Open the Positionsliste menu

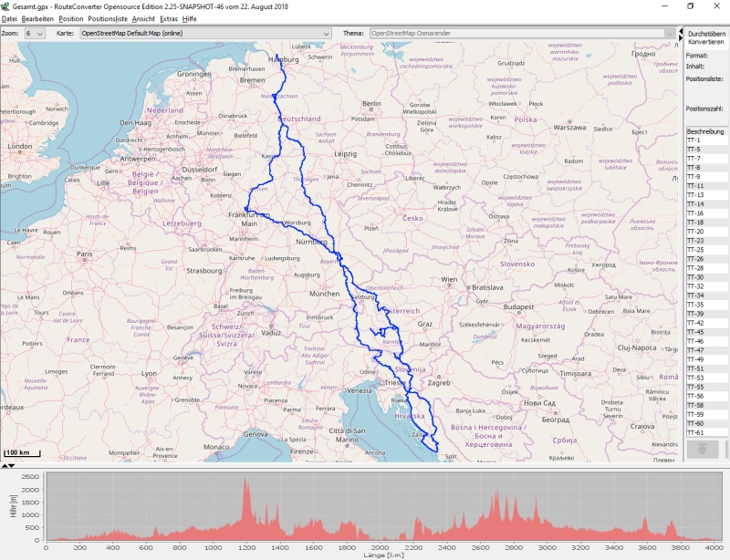(x=108, y=18)
